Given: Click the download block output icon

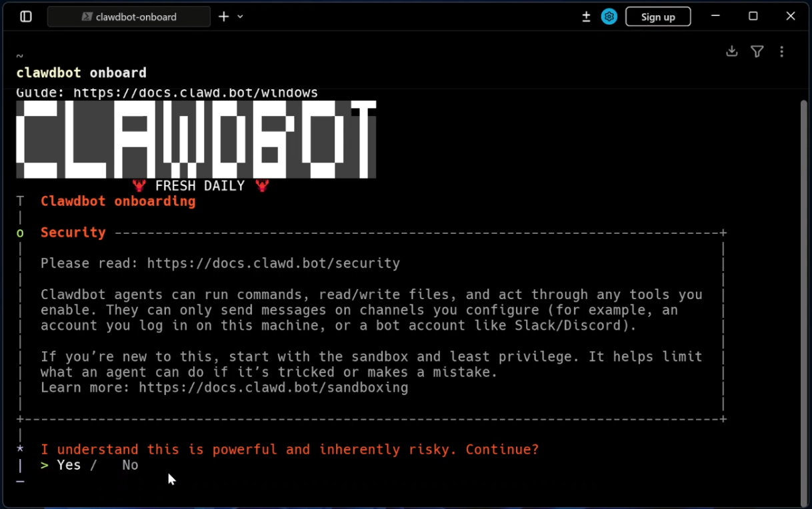Looking at the screenshot, I should point(732,51).
